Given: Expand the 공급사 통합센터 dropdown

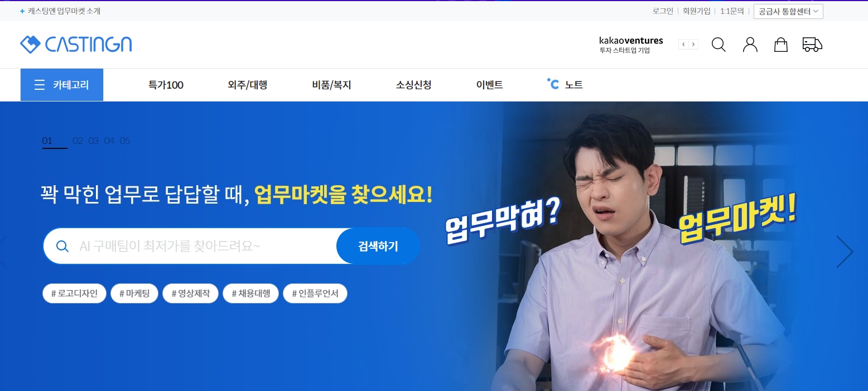Looking at the screenshot, I should point(788,11).
